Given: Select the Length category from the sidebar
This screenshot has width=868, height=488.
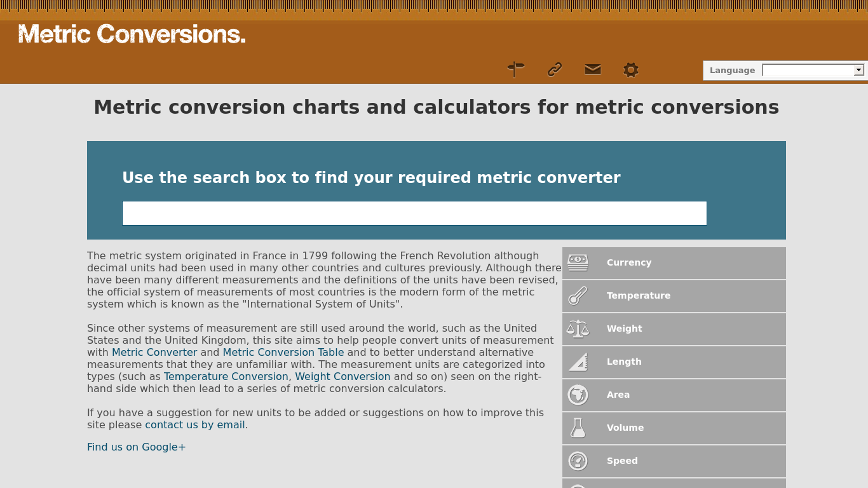Looking at the screenshot, I should tap(624, 362).
